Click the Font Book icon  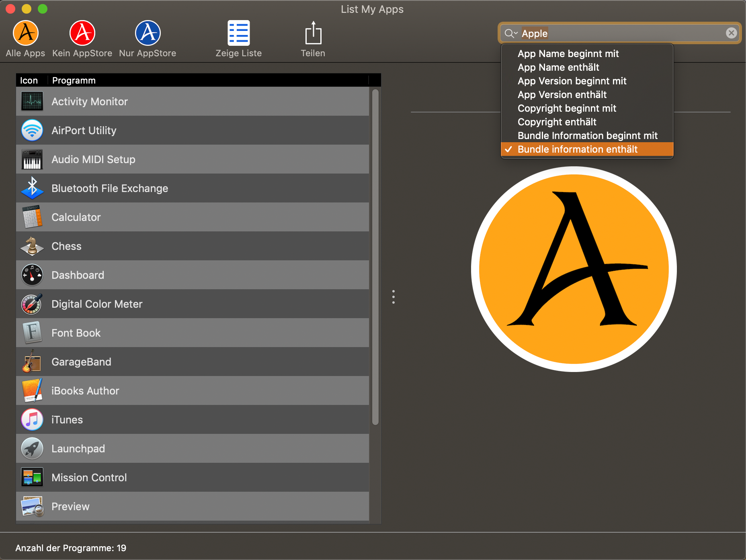click(x=32, y=333)
